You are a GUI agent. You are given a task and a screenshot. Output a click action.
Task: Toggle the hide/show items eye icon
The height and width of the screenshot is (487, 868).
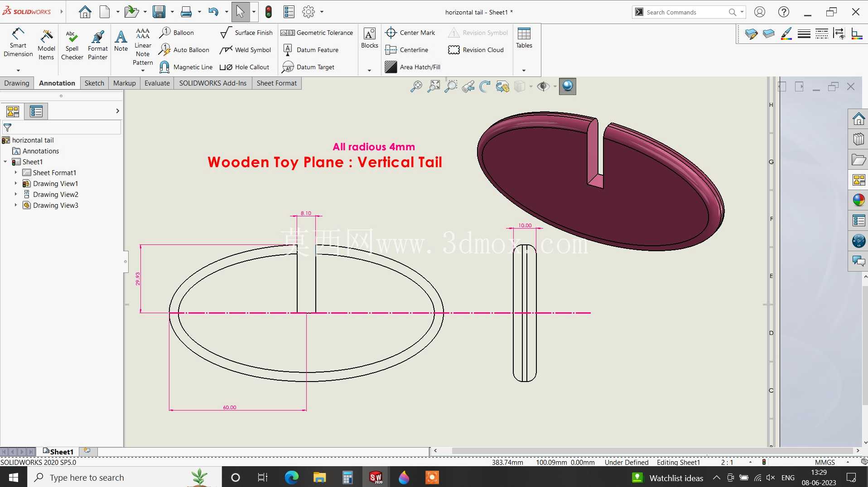[543, 86]
